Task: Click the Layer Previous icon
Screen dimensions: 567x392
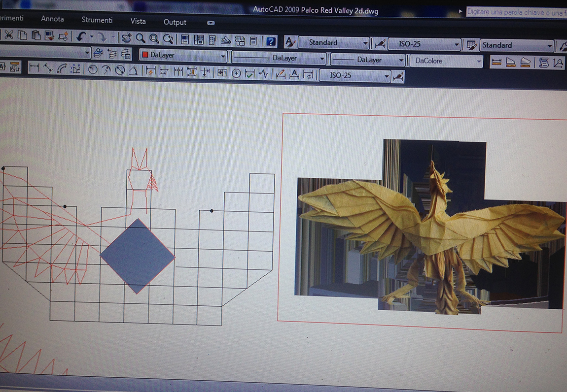Action: 112,54
